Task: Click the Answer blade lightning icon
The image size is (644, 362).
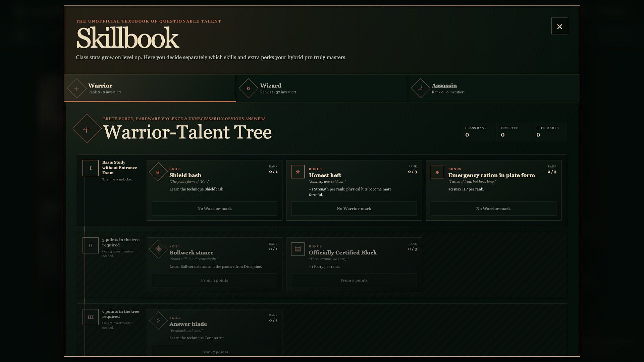Action: click(x=158, y=320)
